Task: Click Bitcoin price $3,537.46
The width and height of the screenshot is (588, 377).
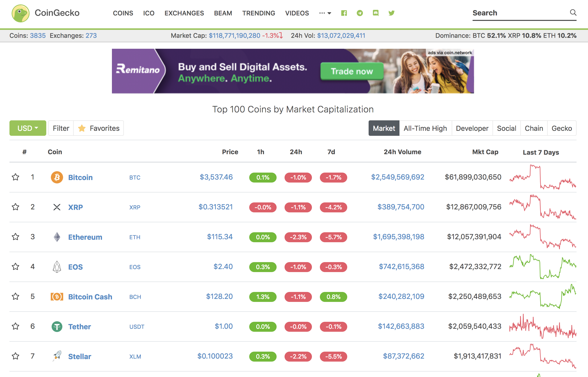Action: click(x=216, y=177)
